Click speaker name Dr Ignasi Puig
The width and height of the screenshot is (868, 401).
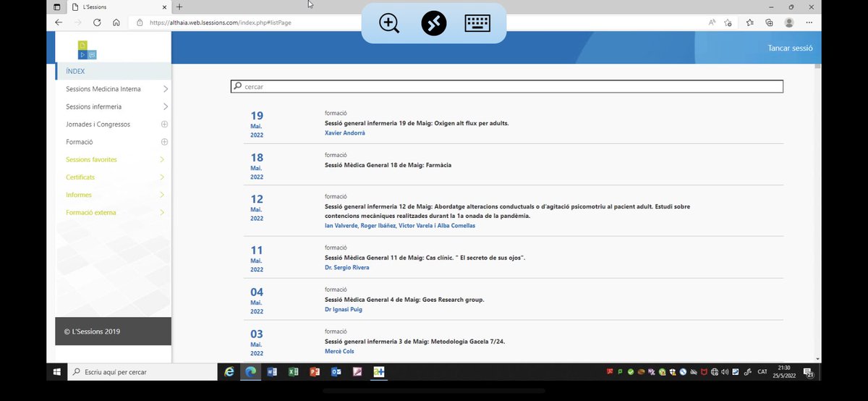344,310
